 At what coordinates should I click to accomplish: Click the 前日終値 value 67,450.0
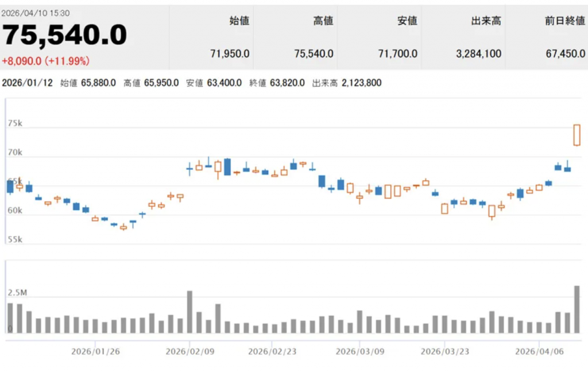tap(565, 54)
